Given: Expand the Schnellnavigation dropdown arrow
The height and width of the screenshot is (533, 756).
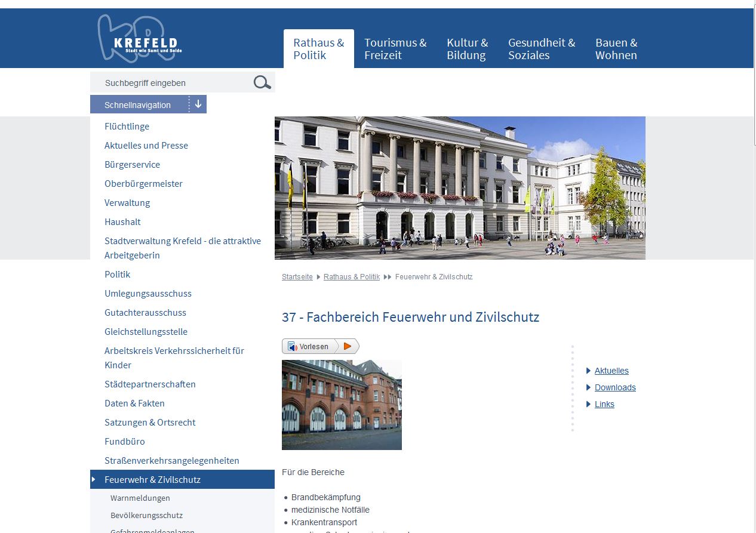Looking at the screenshot, I should [x=198, y=104].
